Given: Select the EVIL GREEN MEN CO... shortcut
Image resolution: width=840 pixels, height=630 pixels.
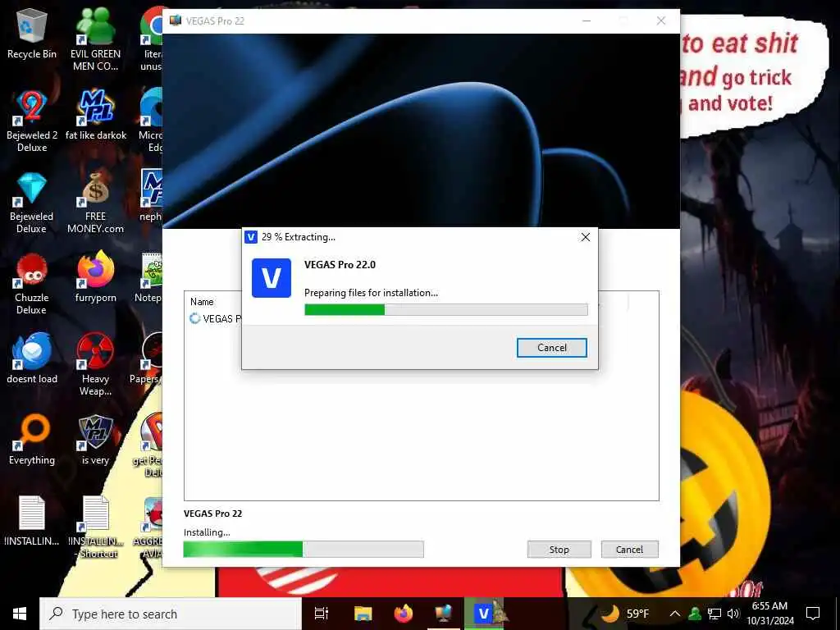Looking at the screenshot, I should (95, 40).
